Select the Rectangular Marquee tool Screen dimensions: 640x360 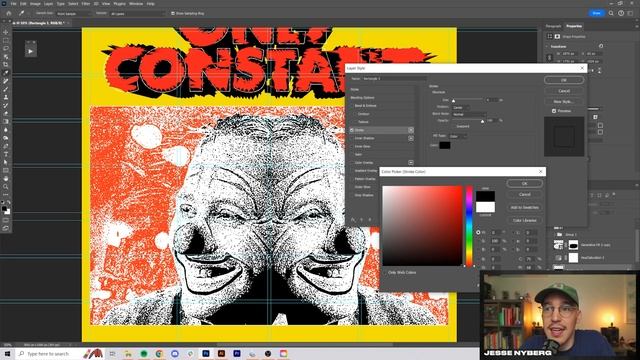point(6,40)
